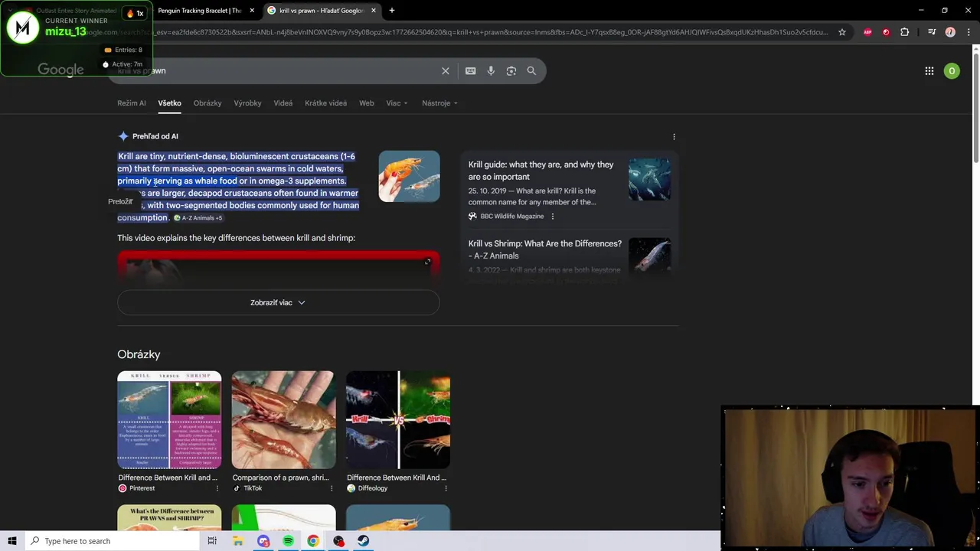
Task: Open the Prawns and Shrimp difference image
Action: 169,518
